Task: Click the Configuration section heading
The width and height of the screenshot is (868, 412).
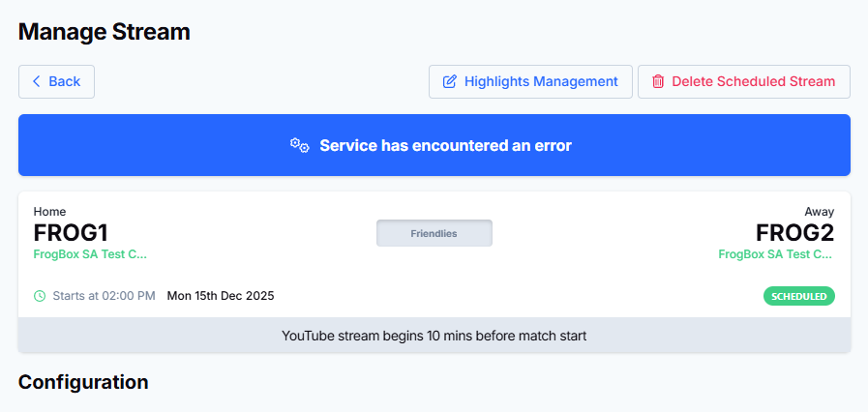Action: 83,382
